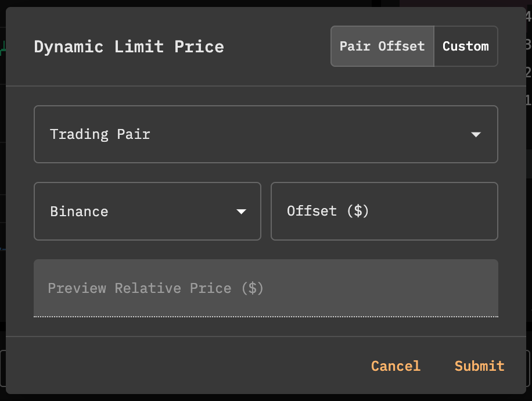Switch to Pair Offset mode
Screen dimensions: 532x401
click(382, 46)
